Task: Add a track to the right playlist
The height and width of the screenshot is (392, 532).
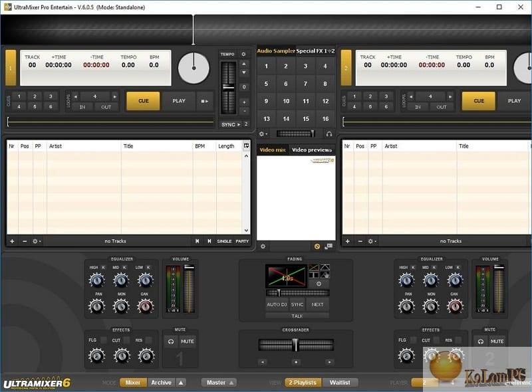Action: (x=347, y=241)
